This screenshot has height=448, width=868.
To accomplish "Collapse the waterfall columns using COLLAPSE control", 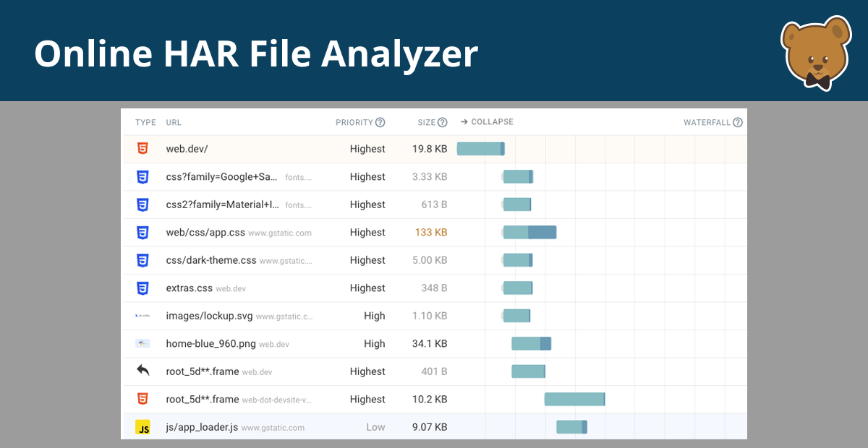I will point(487,121).
